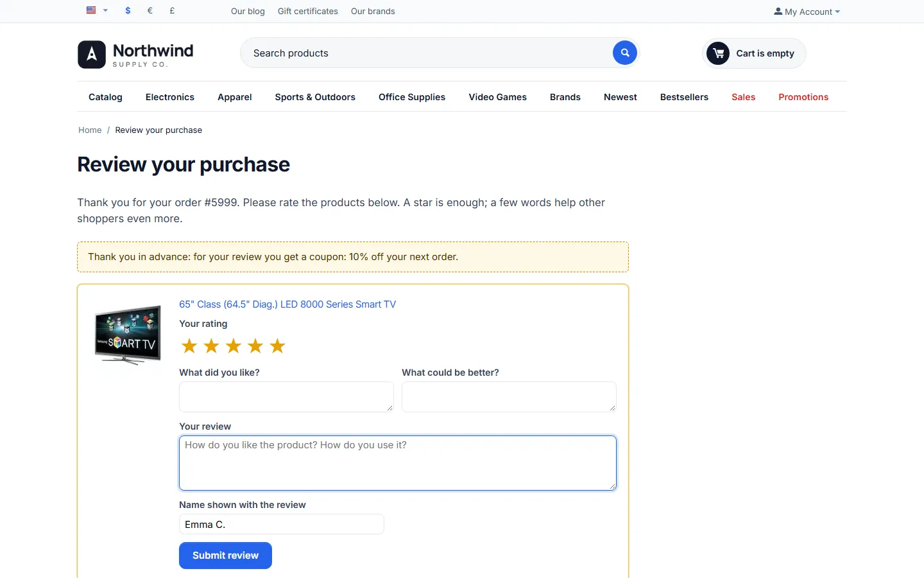
Task: Rate the TV one star
Action: pos(189,346)
